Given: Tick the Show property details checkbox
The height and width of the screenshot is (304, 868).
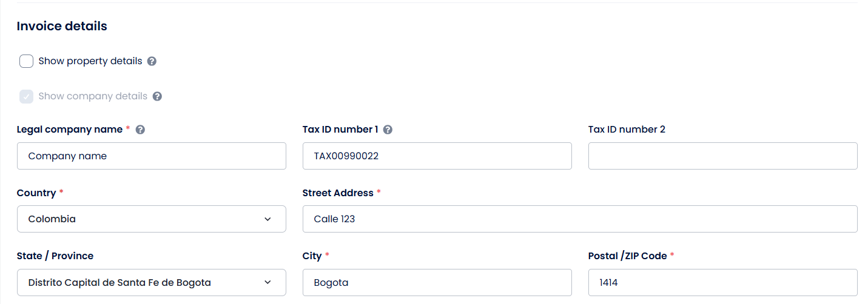Looking at the screenshot, I should pyautogui.click(x=26, y=61).
